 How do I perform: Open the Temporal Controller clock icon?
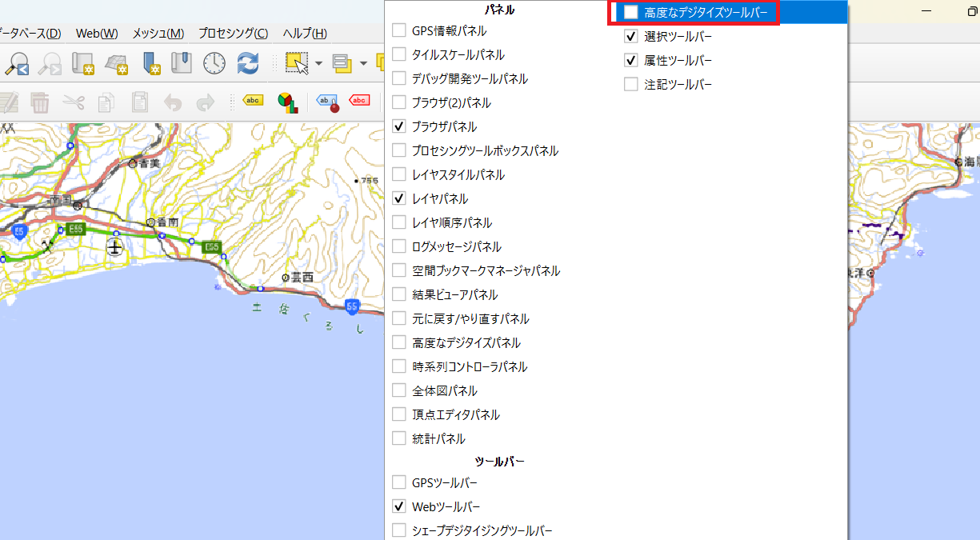[214, 62]
